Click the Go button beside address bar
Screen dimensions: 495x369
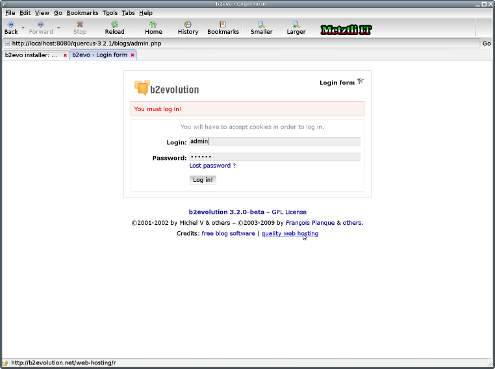pos(486,43)
